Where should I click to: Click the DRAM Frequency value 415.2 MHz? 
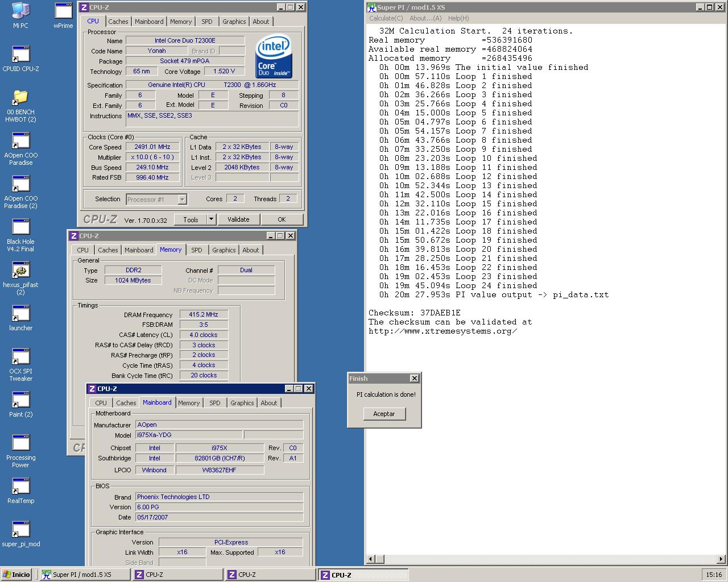(x=204, y=314)
